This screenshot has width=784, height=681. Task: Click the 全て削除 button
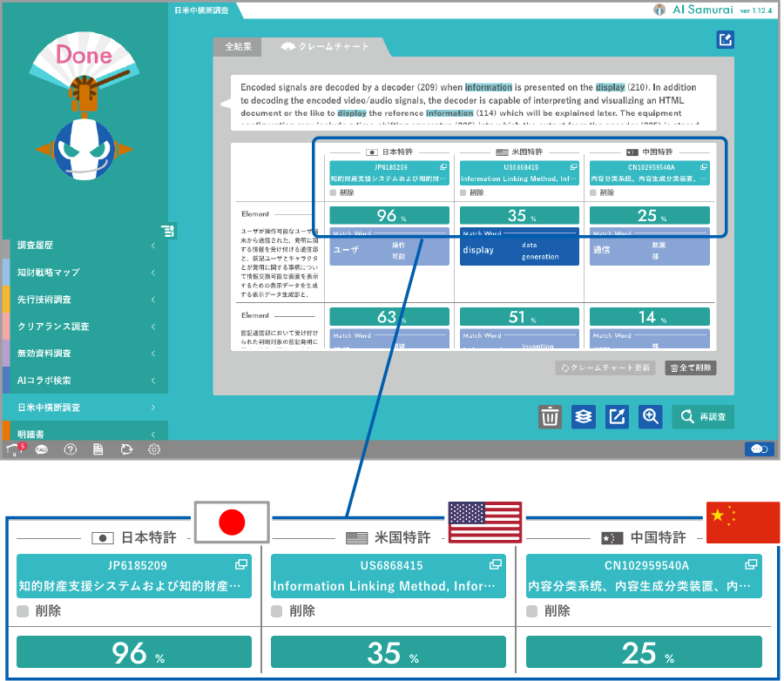coord(691,368)
